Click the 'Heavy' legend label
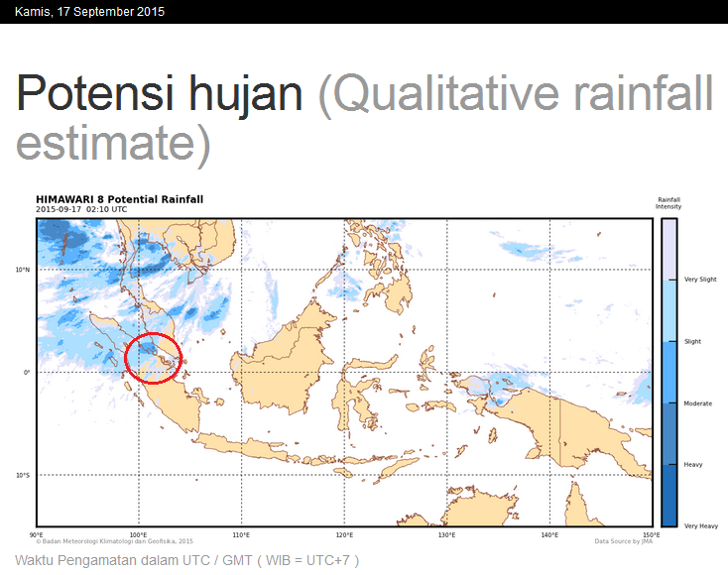Image resolution: width=728 pixels, height=575 pixels. pyautogui.click(x=692, y=465)
